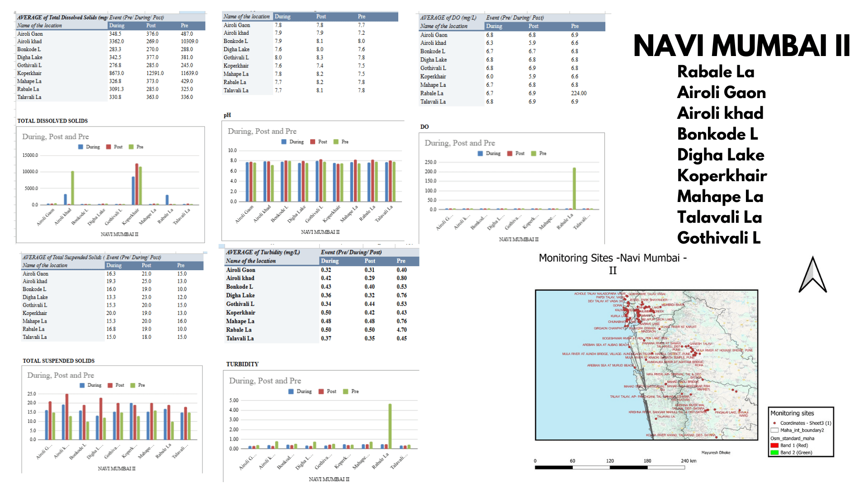Click Mahape La in the large site list
Viewport: 868px width, 488px height.
pyautogui.click(x=720, y=196)
